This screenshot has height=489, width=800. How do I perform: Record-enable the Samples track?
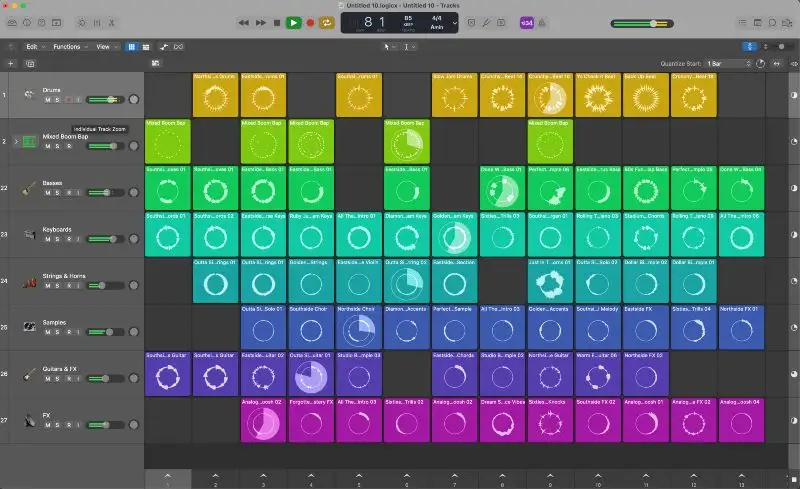tap(67, 330)
